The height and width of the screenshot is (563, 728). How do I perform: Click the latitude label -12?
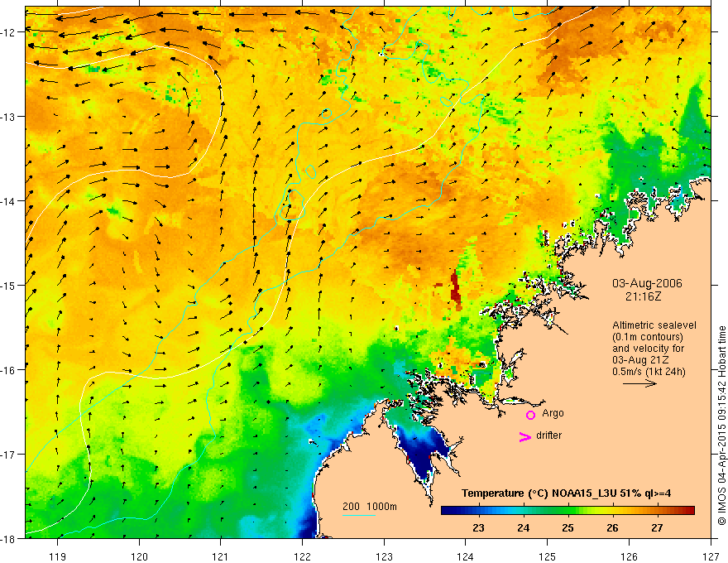pos(9,32)
